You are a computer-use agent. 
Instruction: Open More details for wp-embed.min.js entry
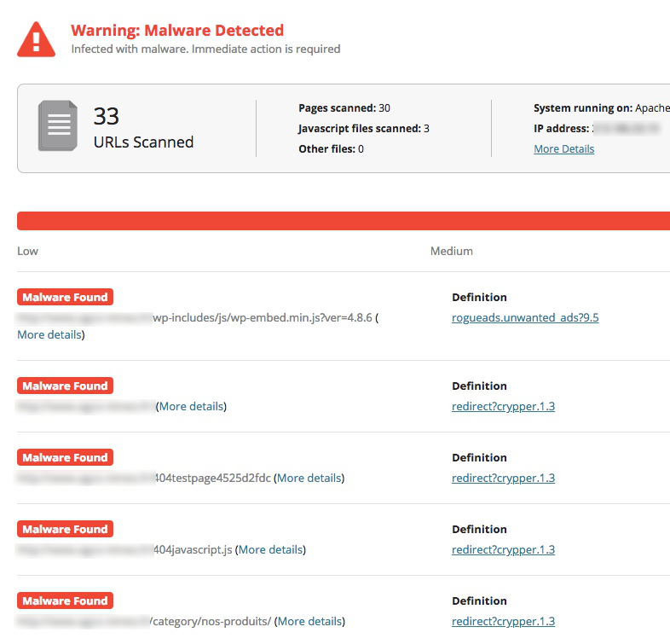(x=49, y=335)
